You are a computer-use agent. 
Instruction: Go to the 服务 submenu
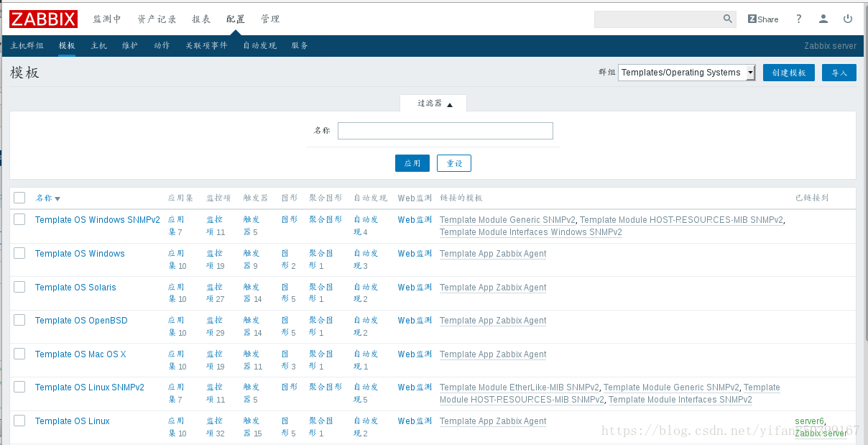pos(300,45)
